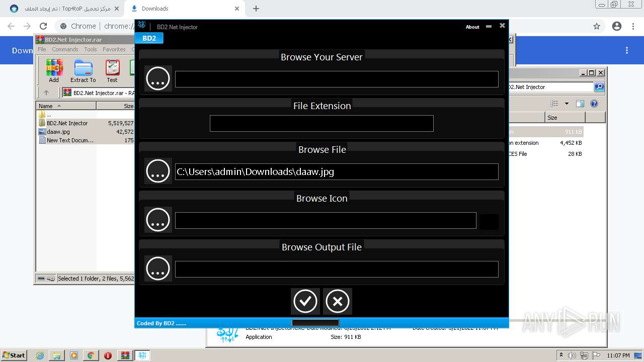This screenshot has height=362, width=644.
Task: Select the 28 KB file in Explorer
Action: pyautogui.click(x=546, y=154)
